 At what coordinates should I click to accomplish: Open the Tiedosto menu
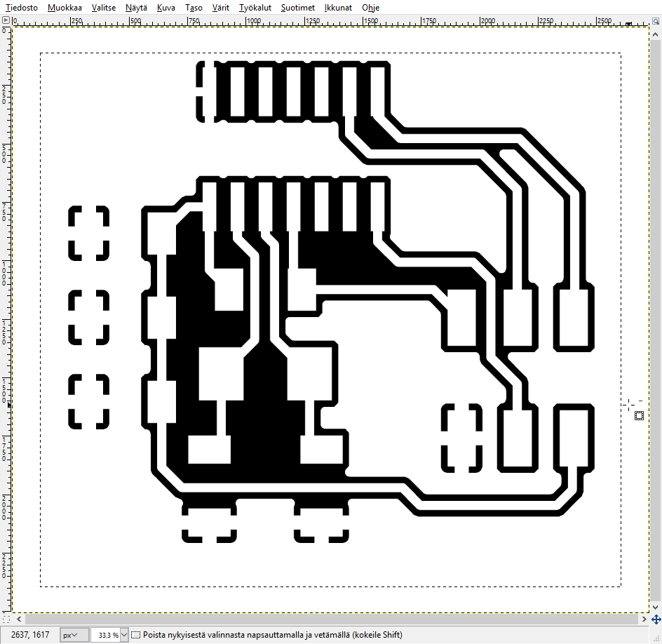tap(22, 8)
